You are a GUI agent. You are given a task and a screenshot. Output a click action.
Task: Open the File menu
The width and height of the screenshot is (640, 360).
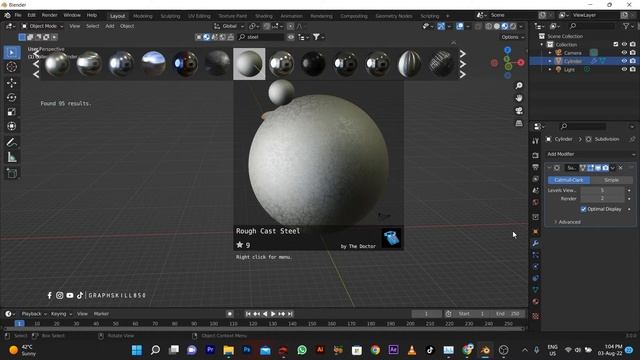(x=18, y=15)
